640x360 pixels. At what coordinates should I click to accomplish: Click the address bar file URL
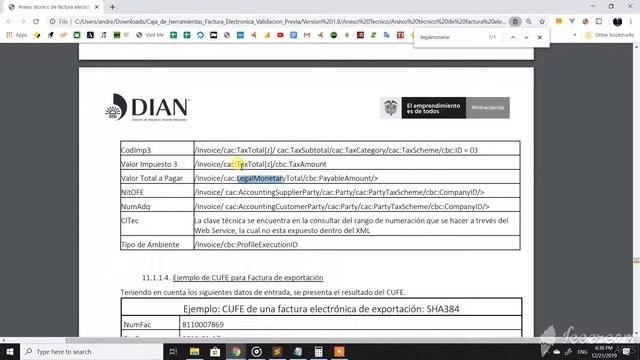290,22
